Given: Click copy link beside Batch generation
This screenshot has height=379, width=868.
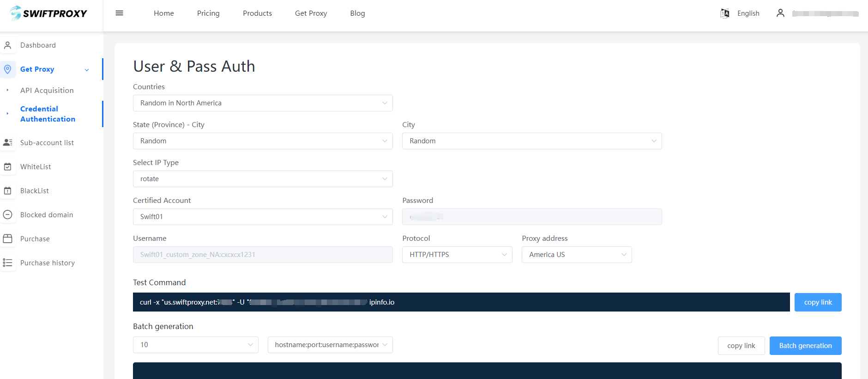Looking at the screenshot, I should coord(741,346).
